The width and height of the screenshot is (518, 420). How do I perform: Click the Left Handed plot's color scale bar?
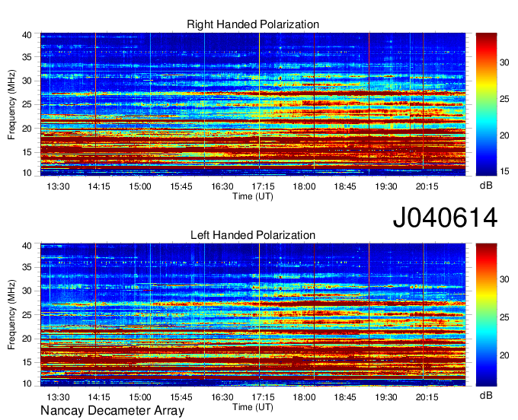[486, 315]
